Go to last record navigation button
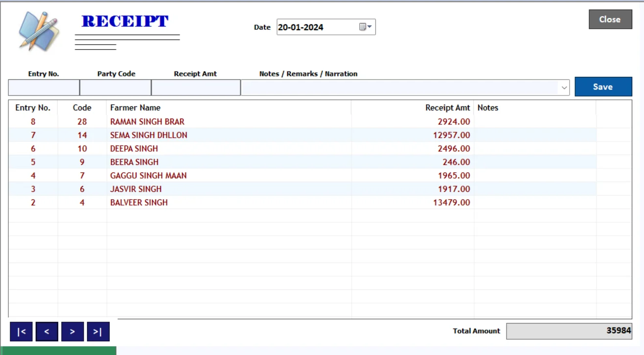The image size is (644, 355). tap(98, 331)
